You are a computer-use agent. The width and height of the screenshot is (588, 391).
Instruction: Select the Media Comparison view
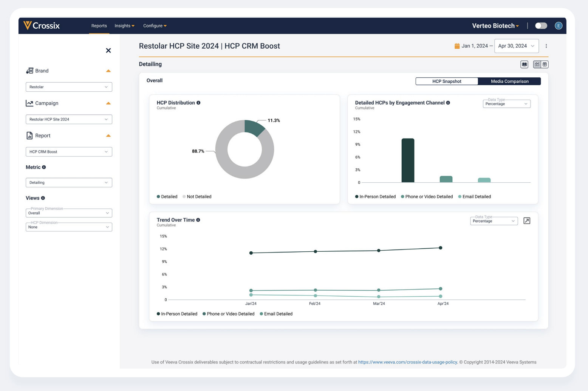509,81
